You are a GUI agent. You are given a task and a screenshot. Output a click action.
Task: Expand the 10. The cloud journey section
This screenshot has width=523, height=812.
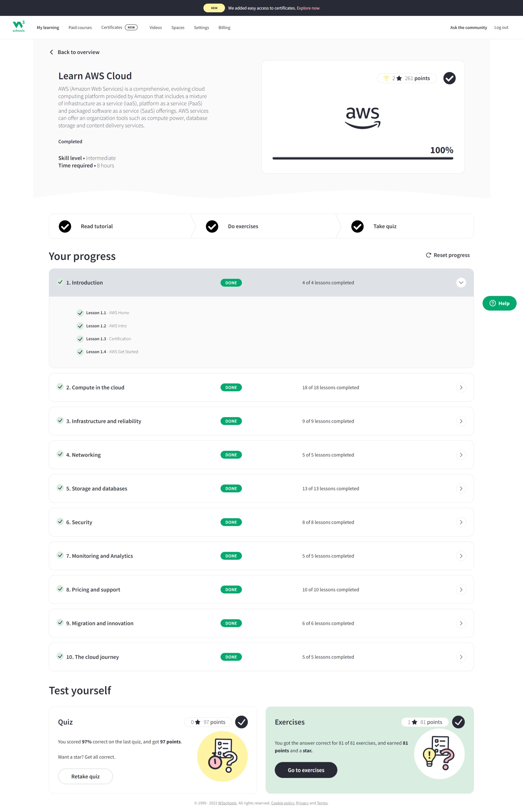[x=461, y=657]
